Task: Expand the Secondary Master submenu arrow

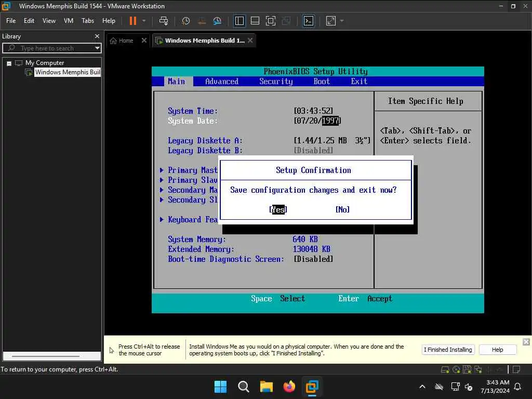Action: pos(162,190)
